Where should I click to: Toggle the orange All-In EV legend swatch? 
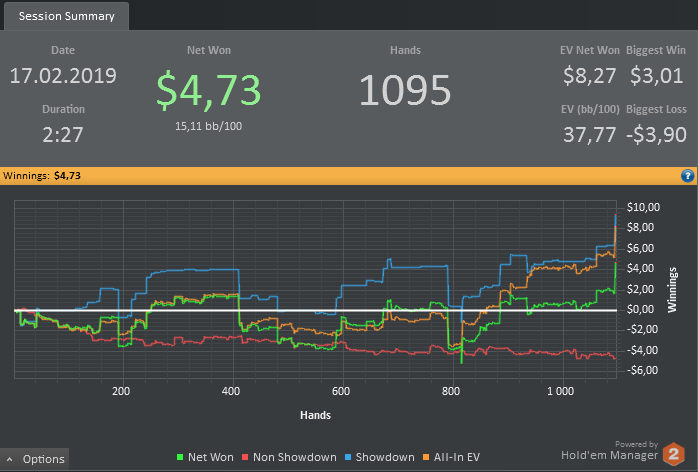(x=426, y=457)
